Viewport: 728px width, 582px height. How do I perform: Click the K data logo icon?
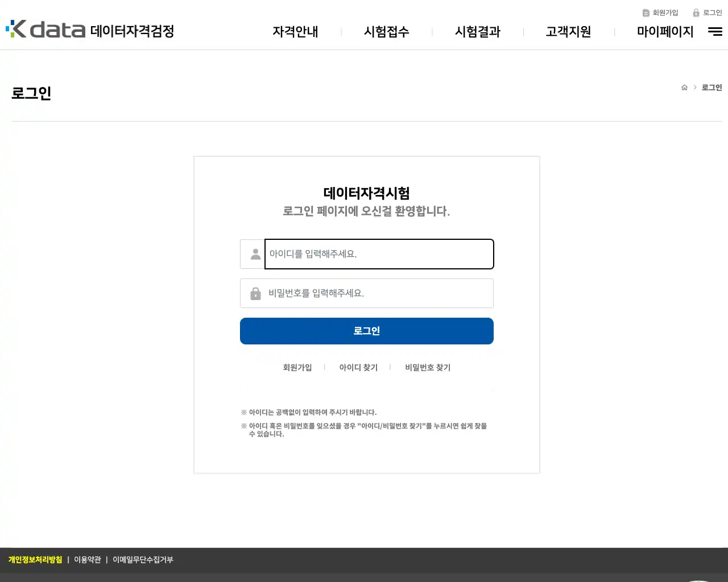coord(15,29)
